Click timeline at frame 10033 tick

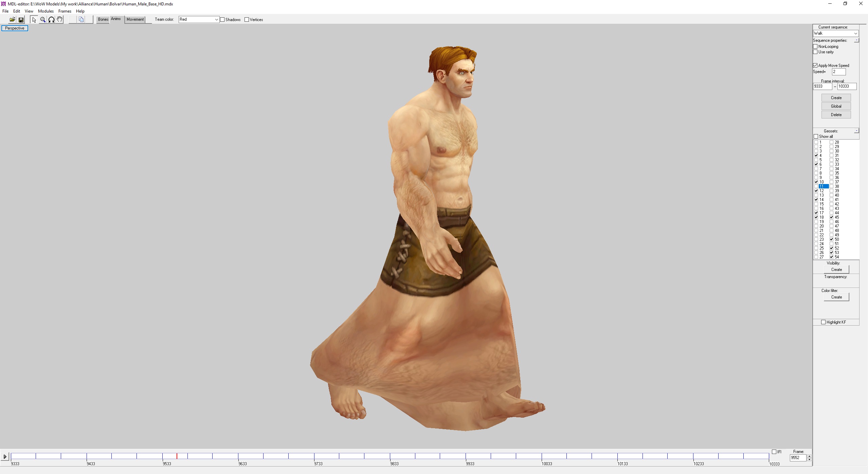click(x=542, y=456)
